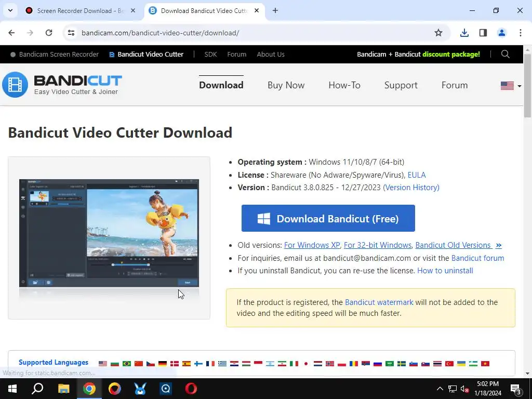Open the tab search chevron

tap(10, 10)
